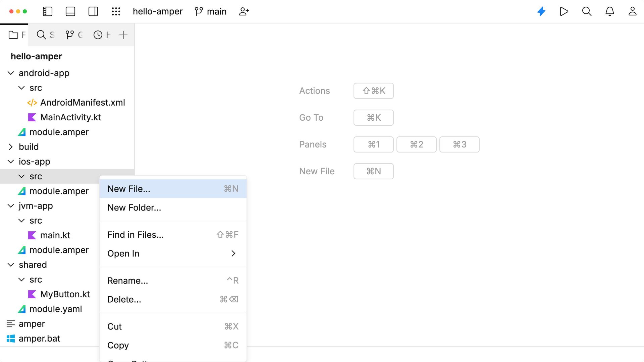The height and width of the screenshot is (362, 644).
Task: Open MyButton.kt file
Action: click(65, 294)
